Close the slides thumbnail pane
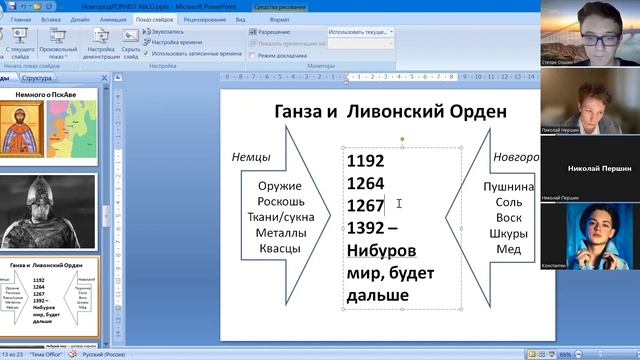The height and width of the screenshot is (360, 640). point(104,78)
